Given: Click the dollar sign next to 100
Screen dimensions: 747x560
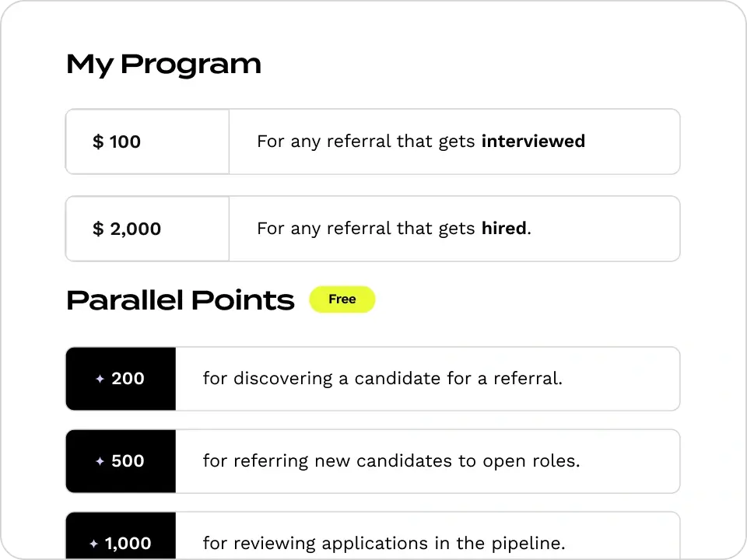Looking at the screenshot, I should (98, 142).
